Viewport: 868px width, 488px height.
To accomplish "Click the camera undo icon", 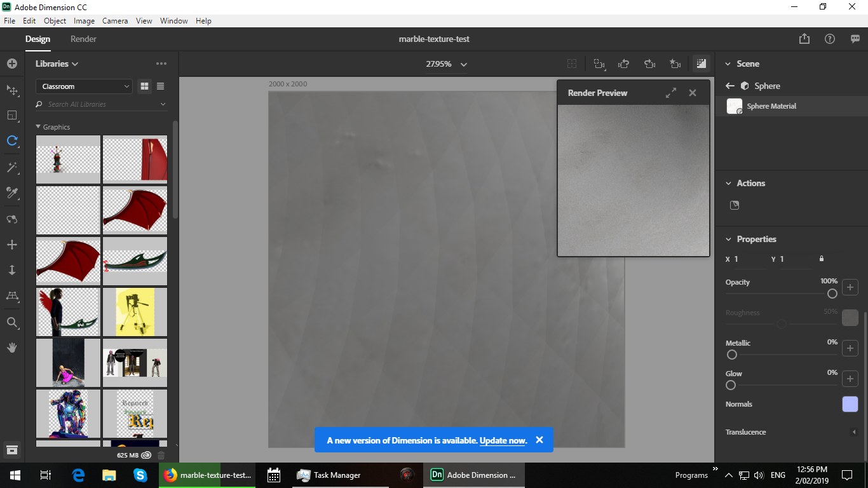I will pyautogui.click(x=624, y=64).
